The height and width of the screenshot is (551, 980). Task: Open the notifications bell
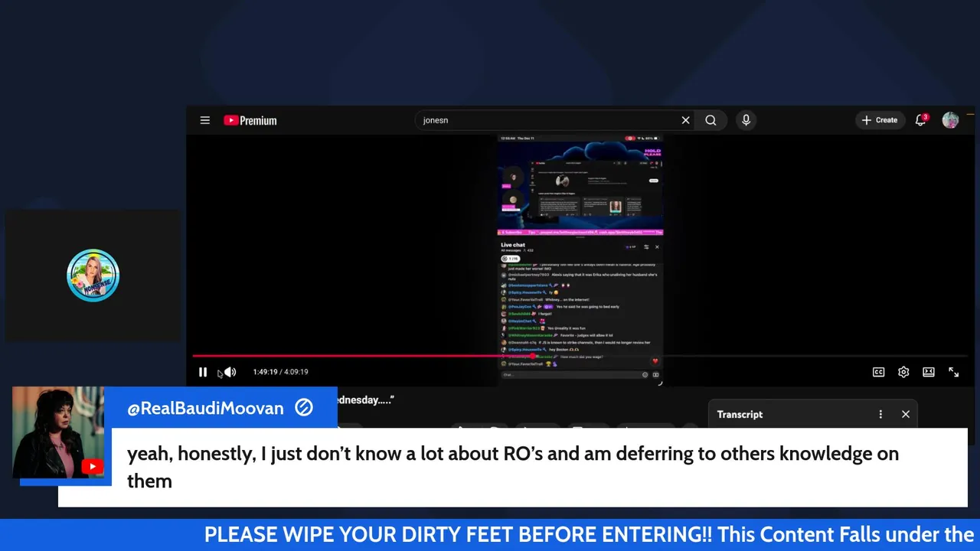[921, 120]
